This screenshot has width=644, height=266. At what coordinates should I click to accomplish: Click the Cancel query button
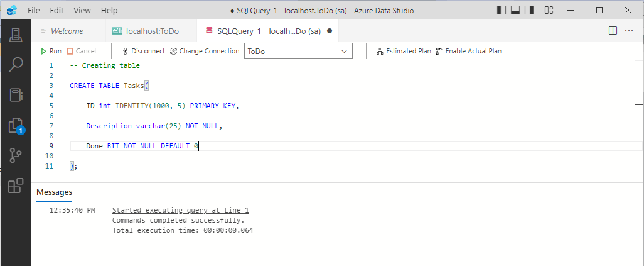[x=82, y=51]
